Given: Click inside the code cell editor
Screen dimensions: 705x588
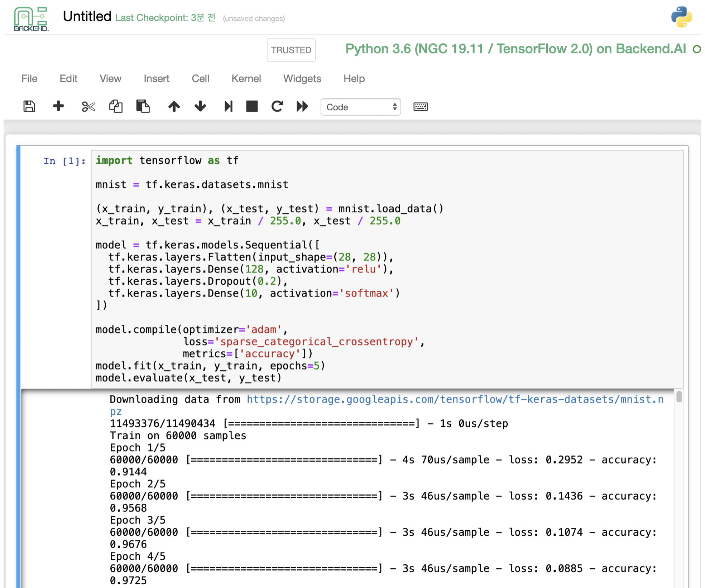Looking at the screenshot, I should 387,269.
